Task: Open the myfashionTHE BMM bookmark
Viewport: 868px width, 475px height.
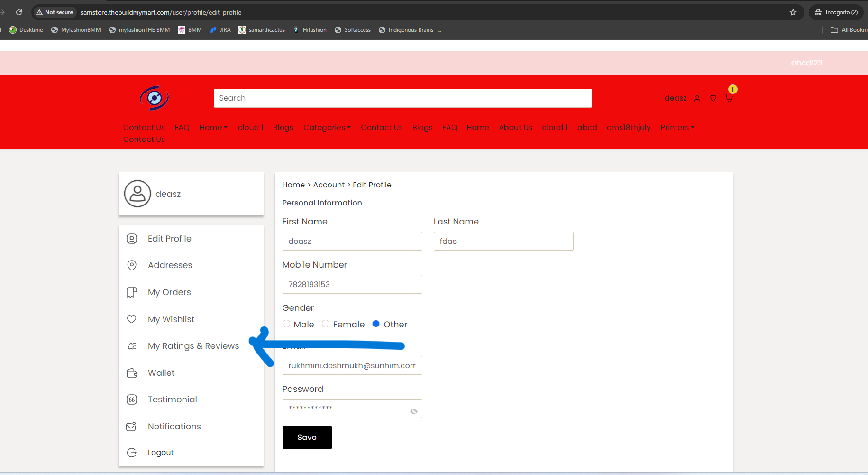Action: (139, 30)
